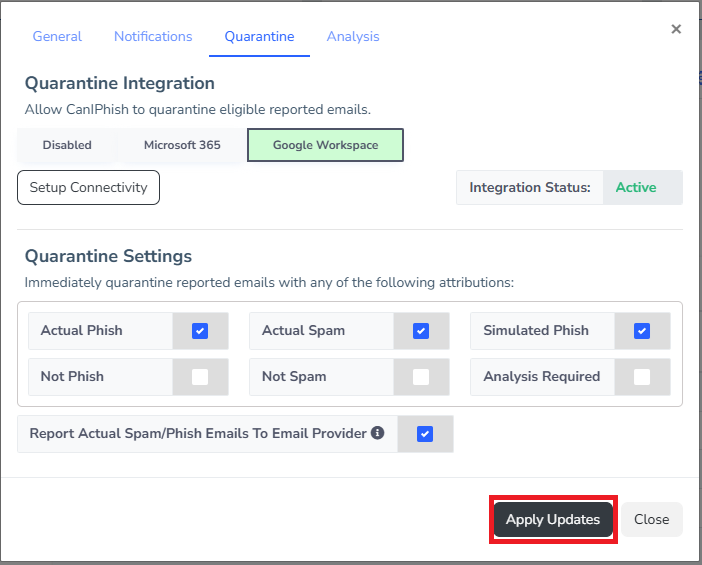The width and height of the screenshot is (702, 565).
Task: Select Google Workspace integration
Action: pyautogui.click(x=325, y=145)
